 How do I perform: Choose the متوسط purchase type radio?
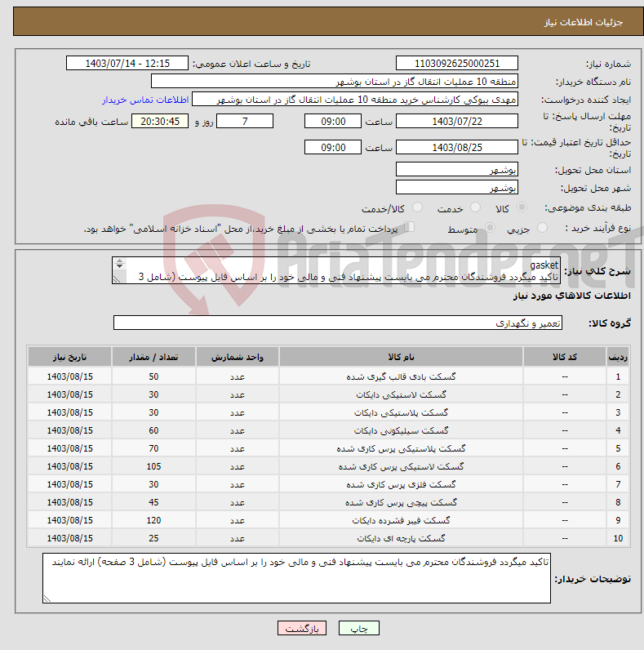pos(491,227)
